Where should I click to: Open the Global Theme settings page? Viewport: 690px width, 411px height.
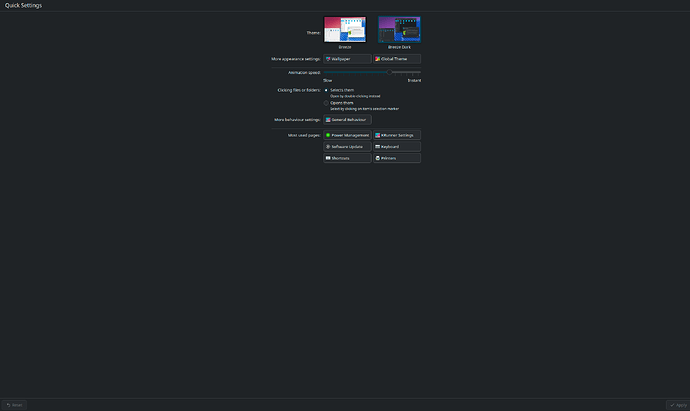point(396,59)
